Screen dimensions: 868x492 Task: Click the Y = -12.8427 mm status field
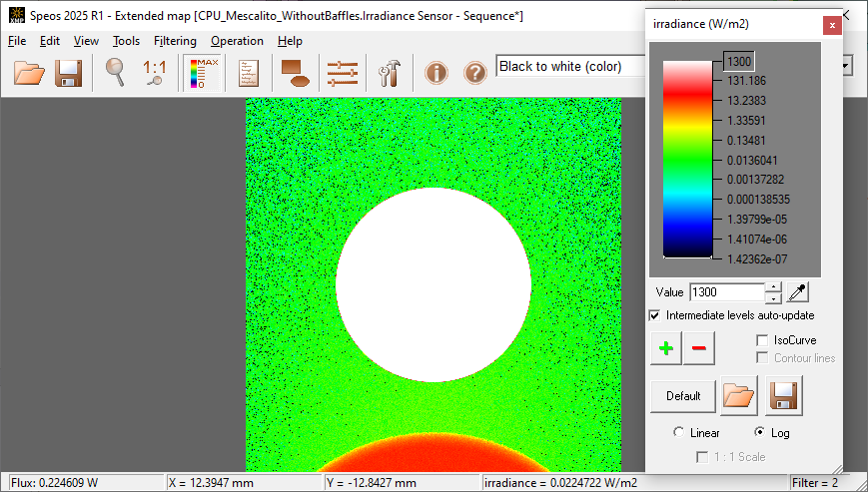click(x=402, y=483)
